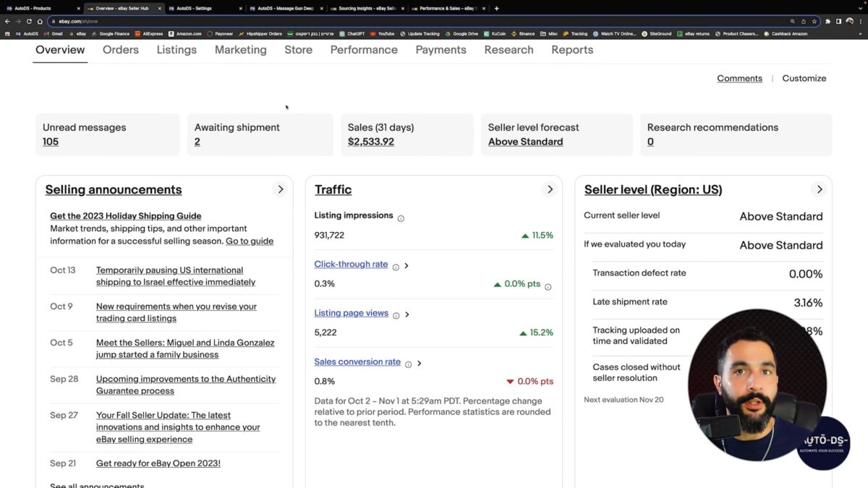Image resolution: width=868 pixels, height=488 pixels.
Task: Click zoom magnifier icon in address bar
Action: [793, 22]
